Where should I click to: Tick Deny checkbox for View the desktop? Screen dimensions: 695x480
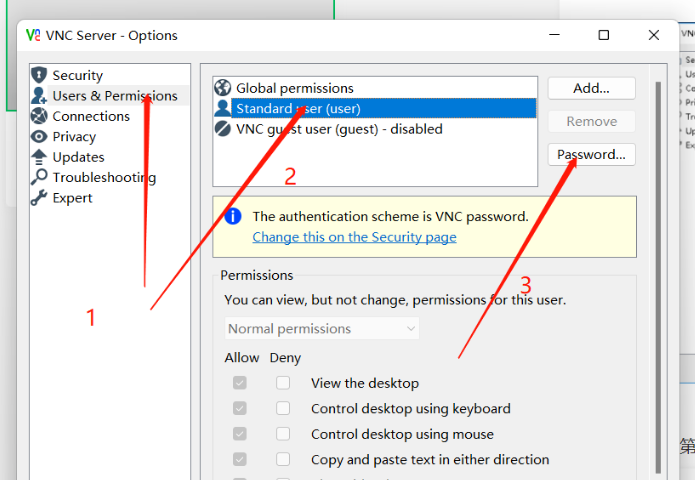click(x=283, y=382)
